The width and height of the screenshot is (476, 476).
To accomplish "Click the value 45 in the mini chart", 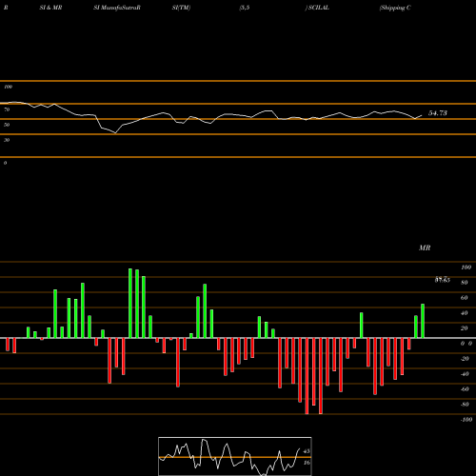I will point(307,451).
